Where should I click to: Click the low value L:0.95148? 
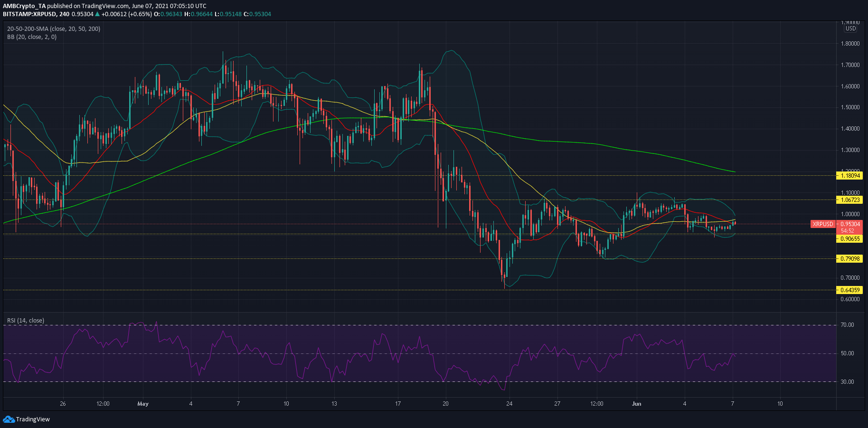pos(228,14)
